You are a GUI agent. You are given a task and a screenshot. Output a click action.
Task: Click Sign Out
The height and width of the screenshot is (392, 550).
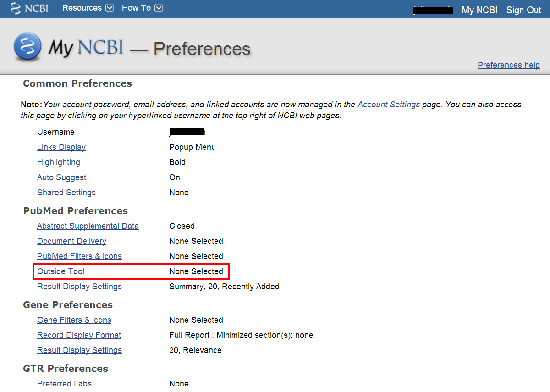point(524,10)
